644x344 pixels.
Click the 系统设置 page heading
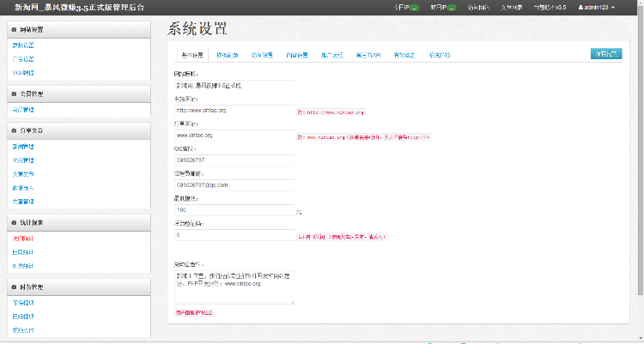click(x=197, y=28)
